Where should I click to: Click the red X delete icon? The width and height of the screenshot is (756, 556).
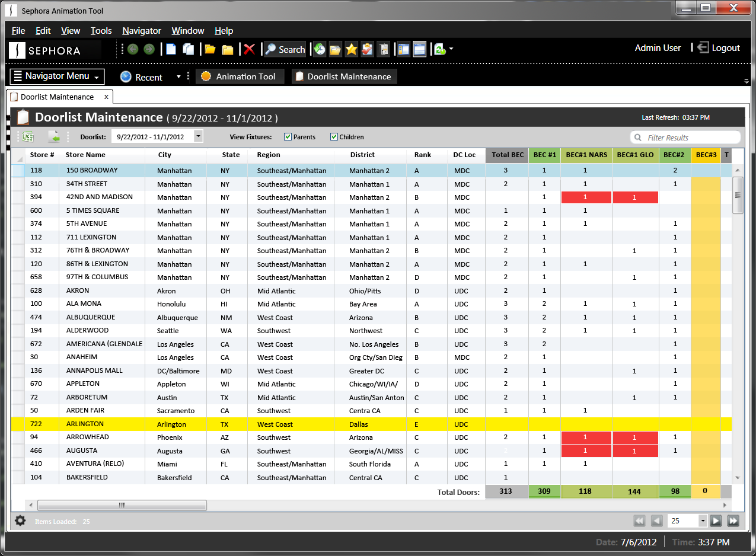tap(250, 49)
